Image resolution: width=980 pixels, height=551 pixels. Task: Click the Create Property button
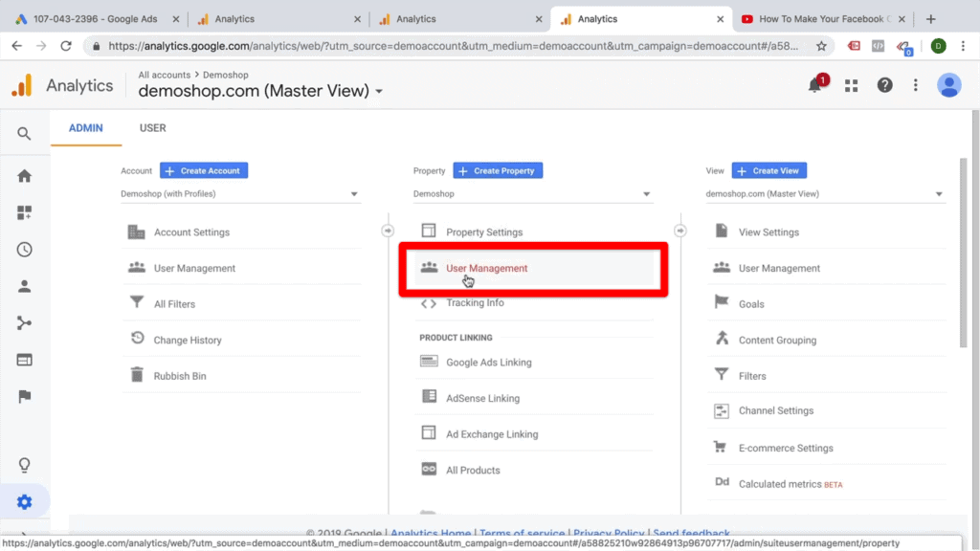click(x=498, y=170)
